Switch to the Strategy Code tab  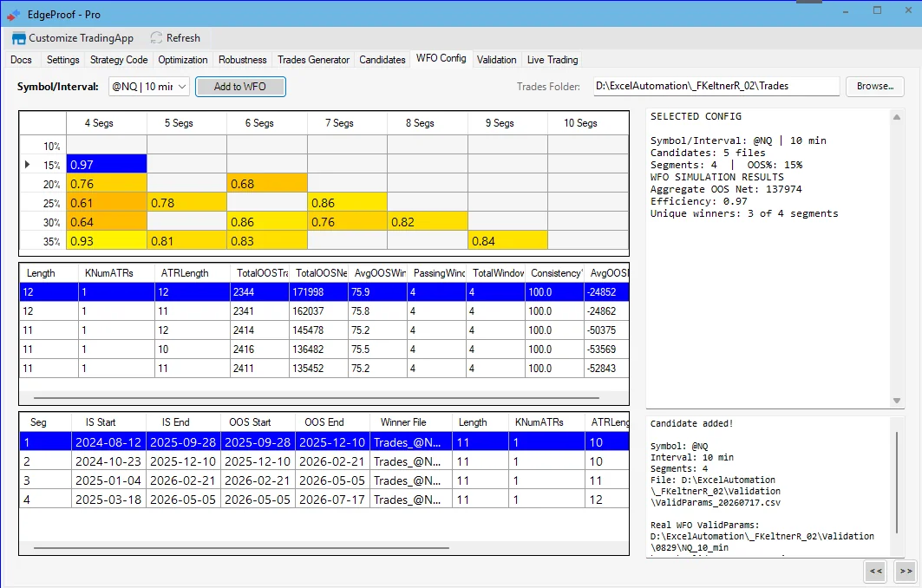click(119, 59)
